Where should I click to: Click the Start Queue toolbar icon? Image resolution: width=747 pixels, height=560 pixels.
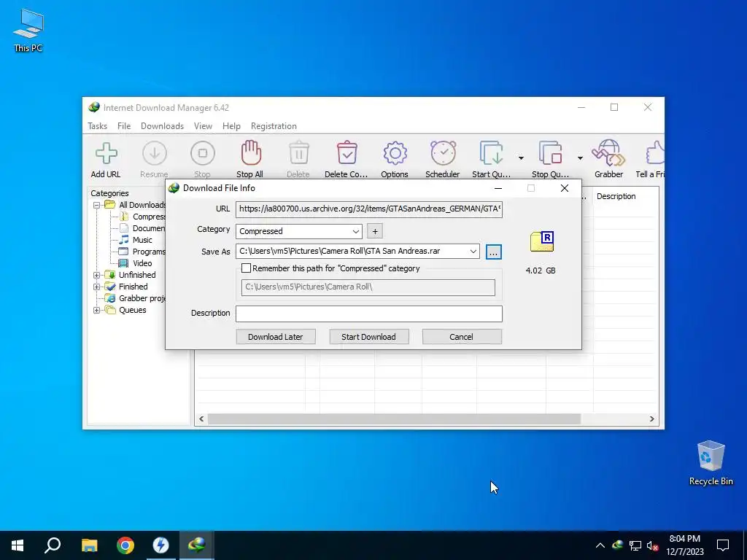coord(491,153)
